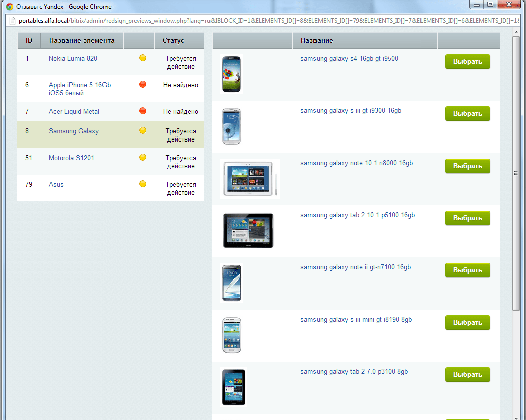
Task: Click the samsung galaxy s iii gt-i9300 thumbnail
Action: pos(232,126)
